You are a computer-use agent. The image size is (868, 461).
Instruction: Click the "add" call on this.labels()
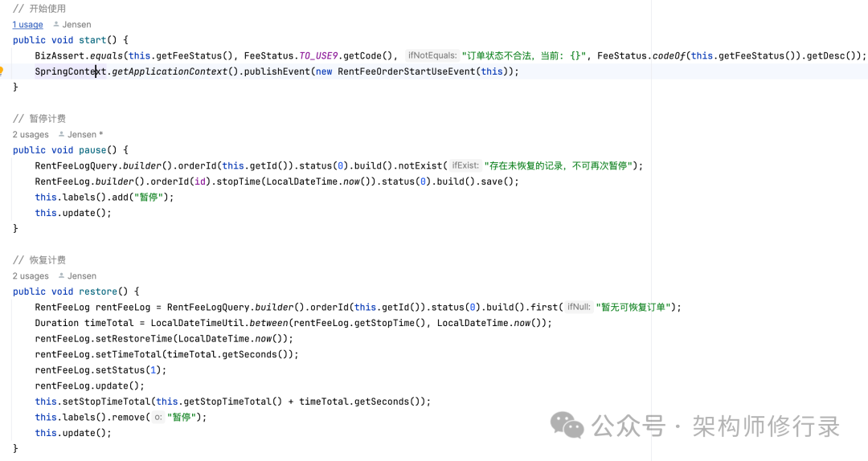coord(120,197)
